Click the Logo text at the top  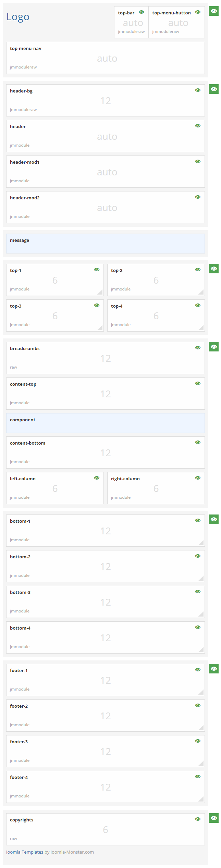[x=18, y=16]
